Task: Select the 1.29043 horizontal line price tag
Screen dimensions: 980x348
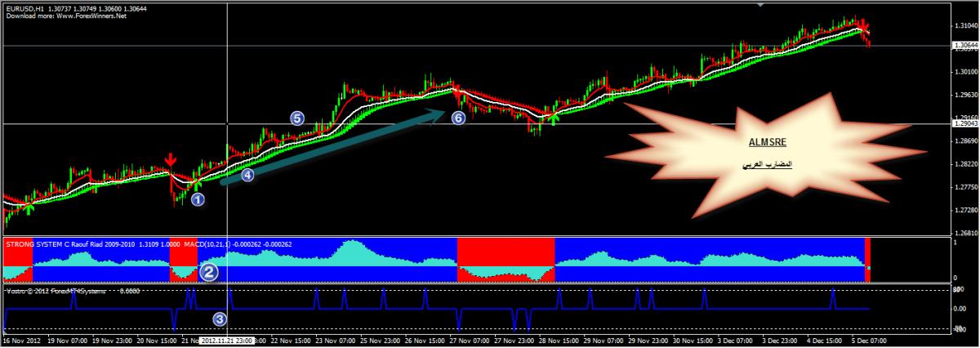Action: click(x=964, y=124)
